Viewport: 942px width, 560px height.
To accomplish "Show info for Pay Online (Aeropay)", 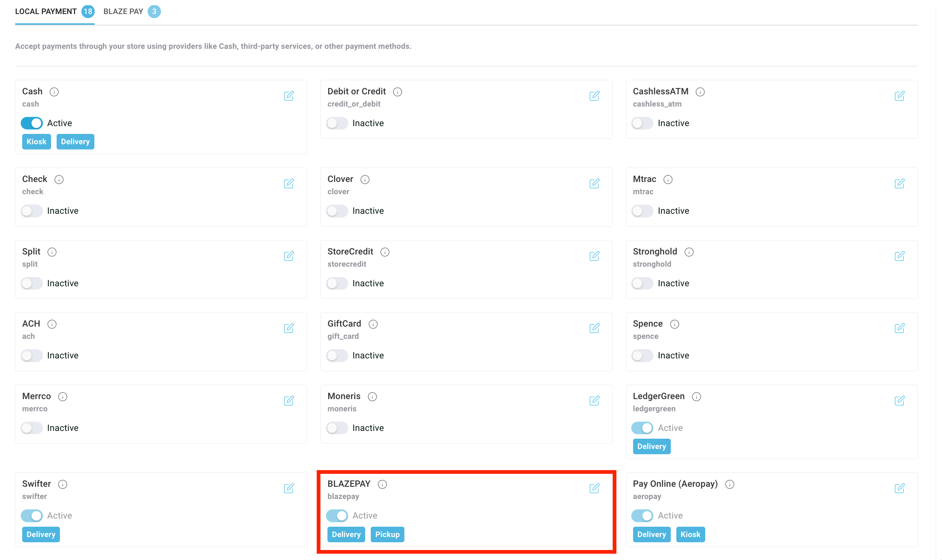I will pos(730,484).
